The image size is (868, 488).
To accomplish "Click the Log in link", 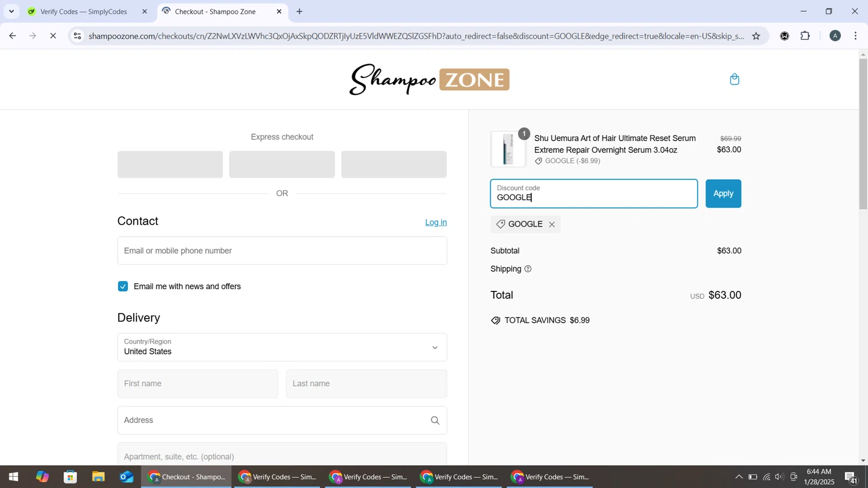I will coord(436,223).
